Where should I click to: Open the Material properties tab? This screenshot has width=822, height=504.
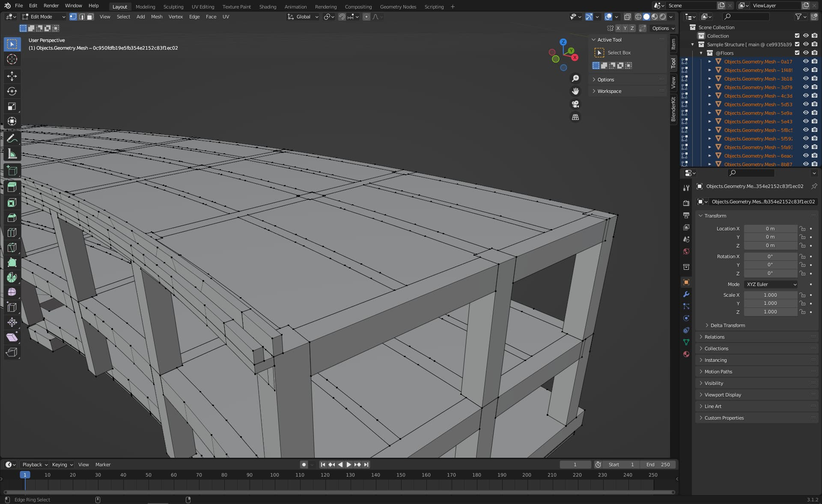click(x=686, y=354)
